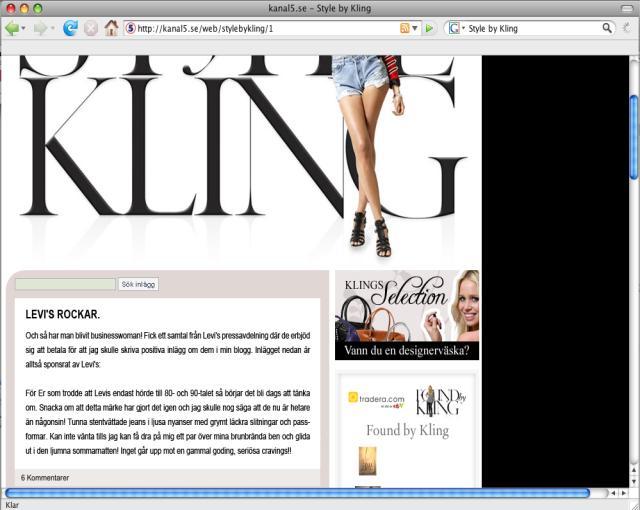Click the Klar status bar text
The height and width of the screenshot is (510, 640).
[12, 505]
